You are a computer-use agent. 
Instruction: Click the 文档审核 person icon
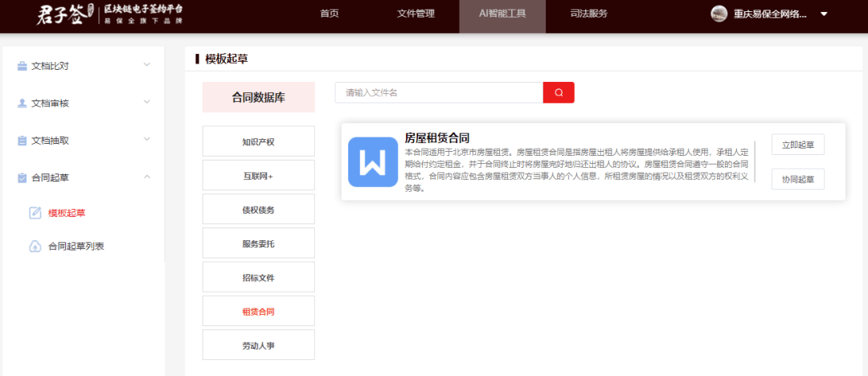[23, 103]
